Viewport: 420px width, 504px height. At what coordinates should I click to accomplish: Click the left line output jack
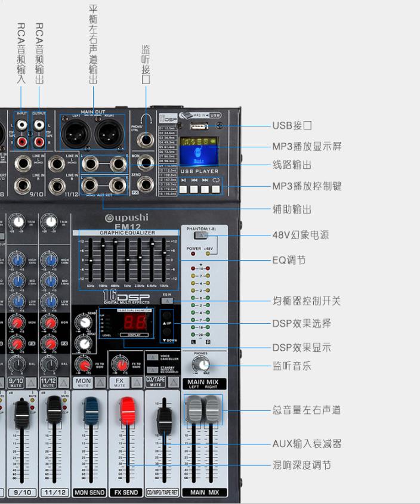click(x=89, y=164)
